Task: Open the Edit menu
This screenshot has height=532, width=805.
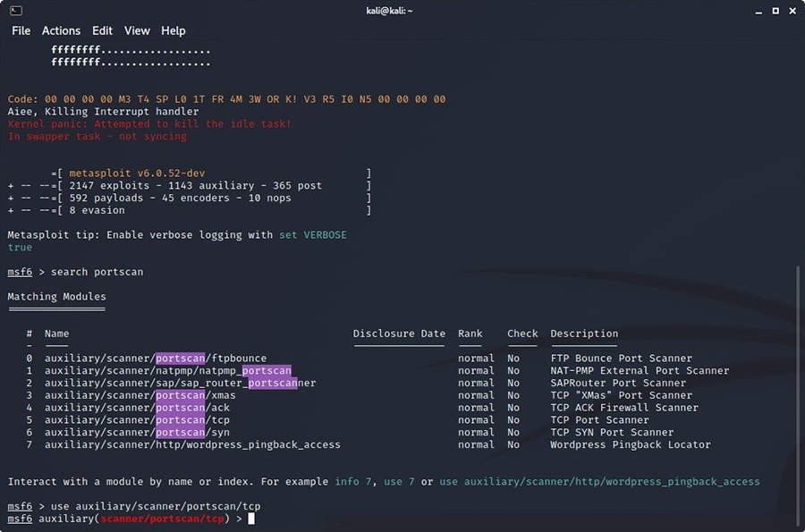Action: [102, 30]
